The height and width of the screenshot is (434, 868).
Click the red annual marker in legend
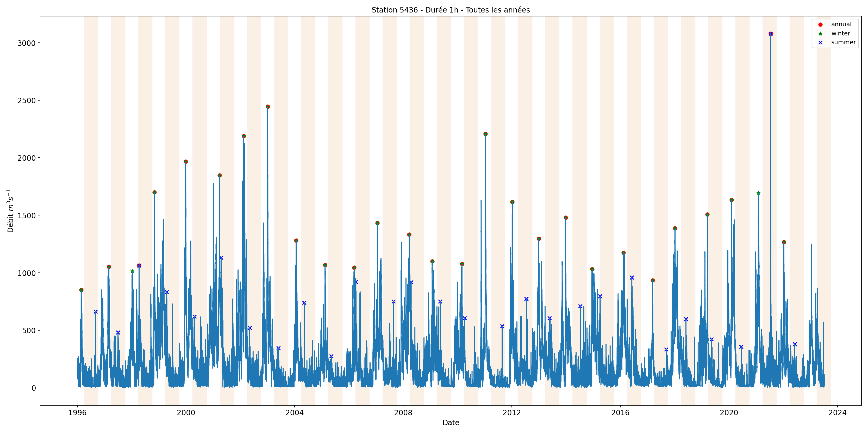(x=820, y=24)
